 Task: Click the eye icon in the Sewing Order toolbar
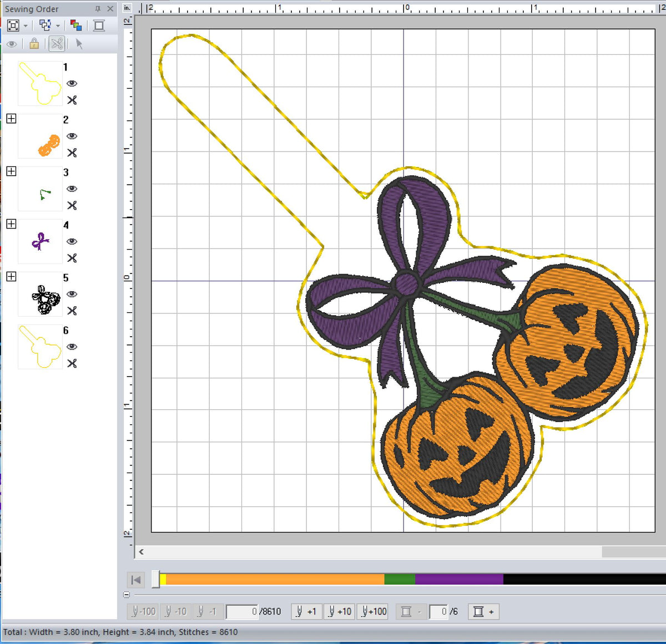click(12, 43)
